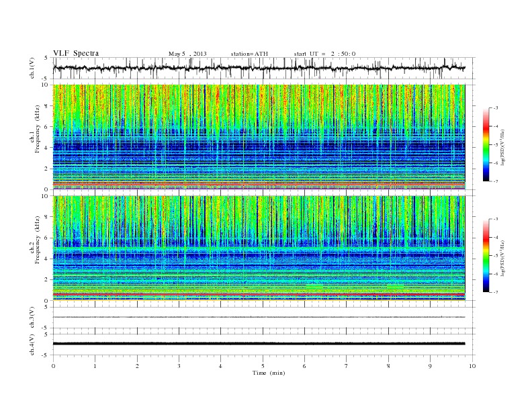Image resolution: width=532 pixels, height=411 pixels.
Task: Click the "8" time axis tick label
Action: 388,366
